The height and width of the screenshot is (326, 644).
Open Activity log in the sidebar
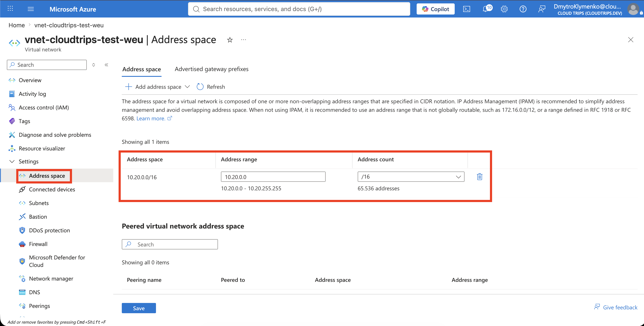(x=32, y=94)
